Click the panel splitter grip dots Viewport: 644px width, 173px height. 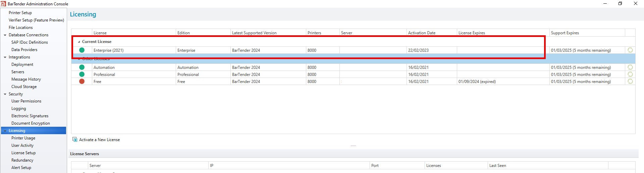click(x=353, y=146)
